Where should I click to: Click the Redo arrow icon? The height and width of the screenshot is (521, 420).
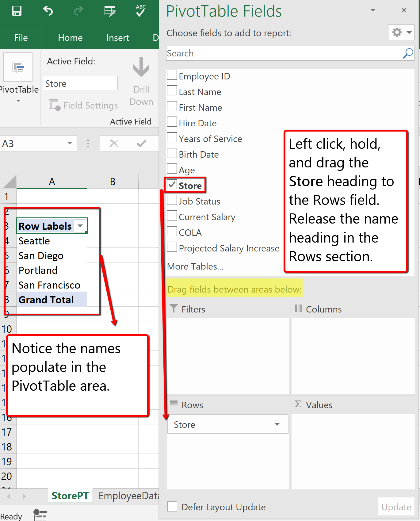(79, 11)
